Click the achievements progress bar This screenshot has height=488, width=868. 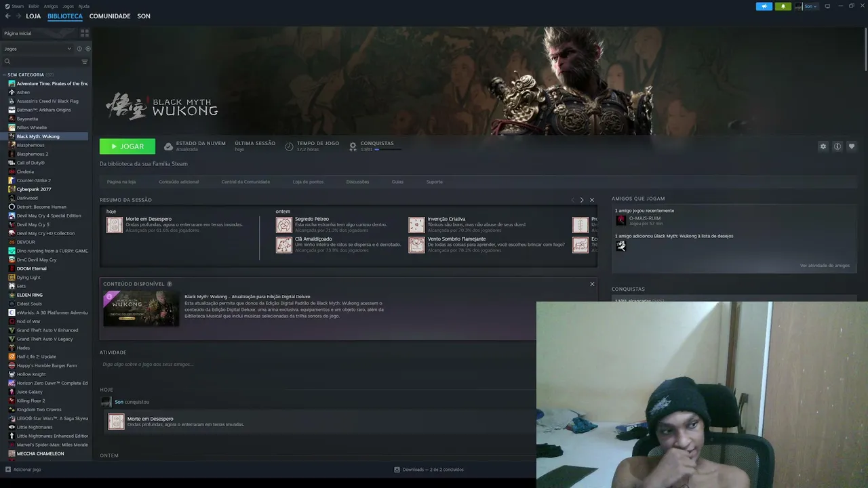(x=388, y=149)
